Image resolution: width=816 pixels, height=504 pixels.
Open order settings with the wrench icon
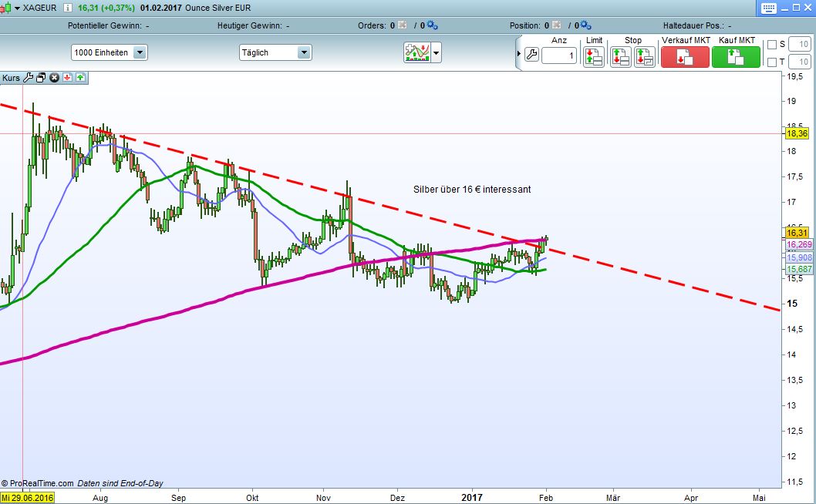531,55
